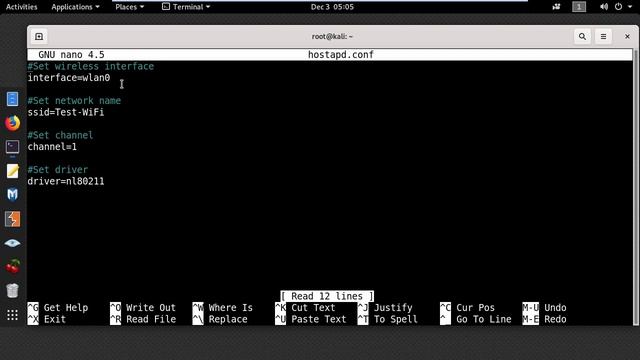Open a new terminal tab with the plus icon
This screenshot has width=640, height=360.
pyautogui.click(x=39, y=37)
